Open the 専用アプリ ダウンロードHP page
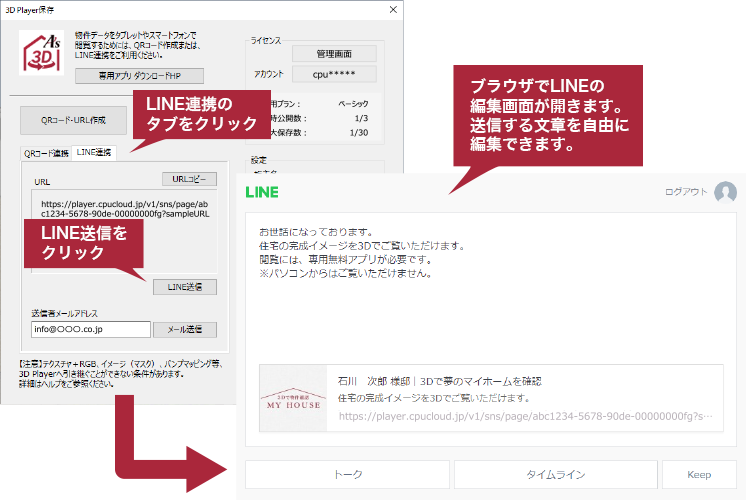This screenshot has height=500, width=746. click(139, 76)
